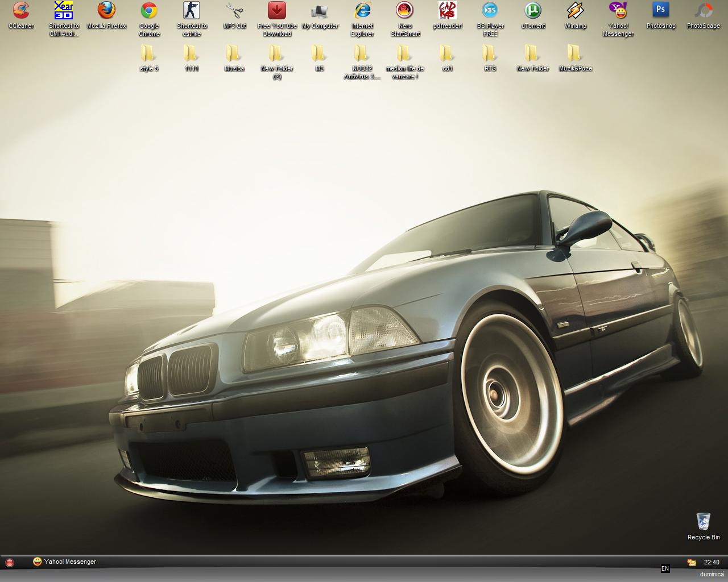Click the PhotoScape desktop icon
Screen dimensions: 728x582
click(704, 11)
